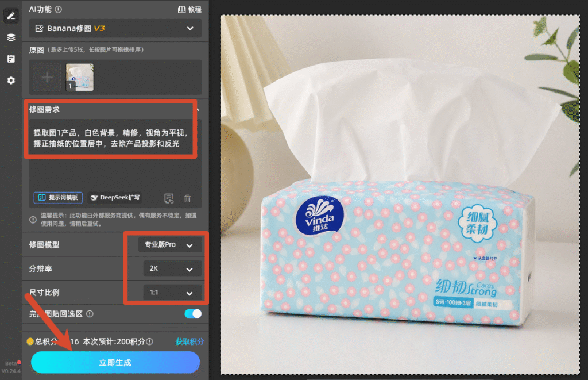Click the plus tile to add image
The image size is (588, 380).
coord(47,78)
